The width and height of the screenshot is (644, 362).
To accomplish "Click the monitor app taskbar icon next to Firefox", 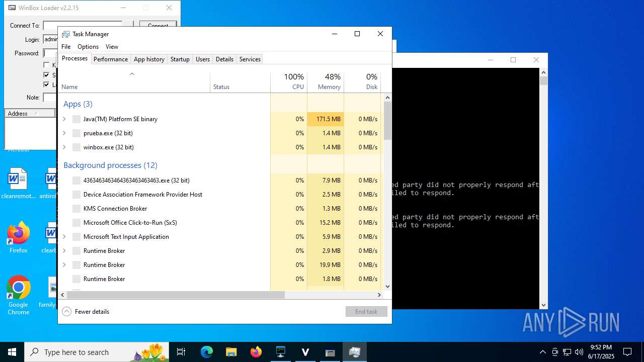I will 281,352.
